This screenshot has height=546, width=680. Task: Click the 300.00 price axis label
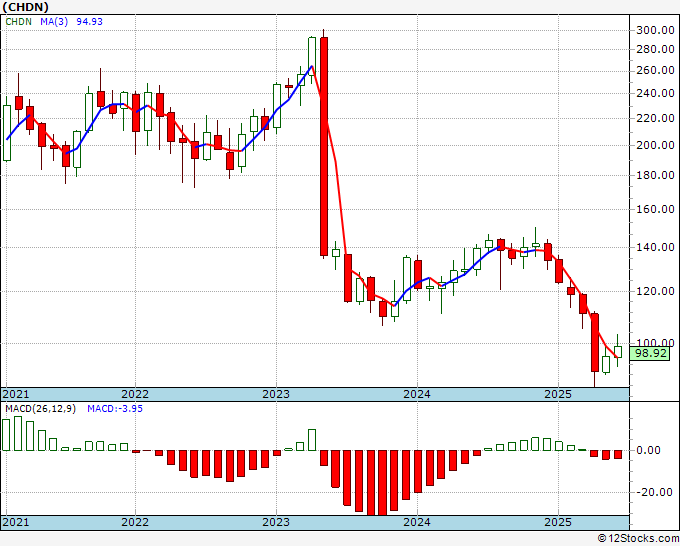655,30
